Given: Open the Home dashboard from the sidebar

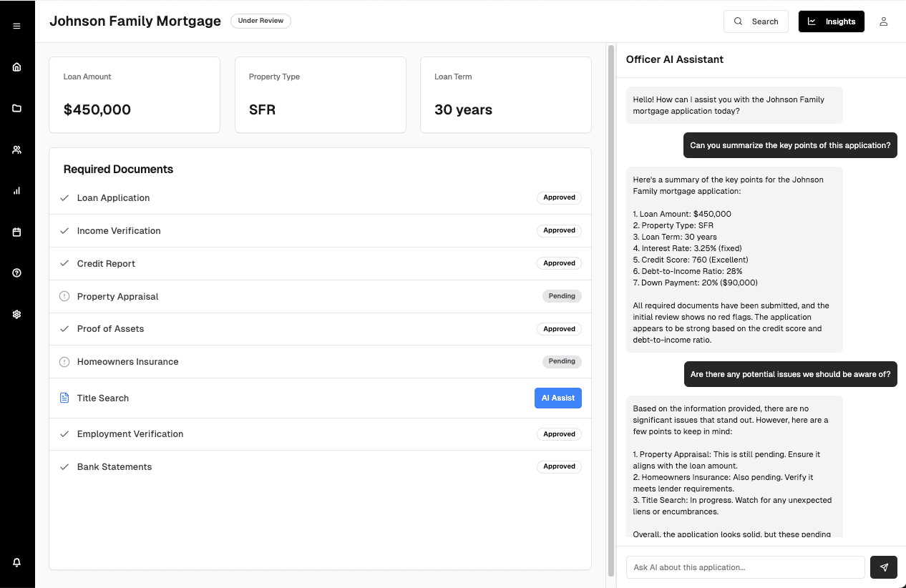Looking at the screenshot, I should click(16, 67).
